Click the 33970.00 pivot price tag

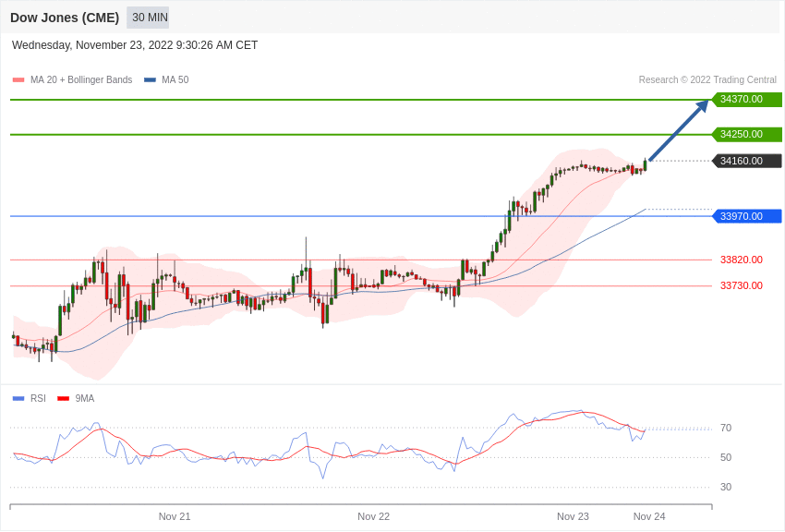click(x=746, y=216)
